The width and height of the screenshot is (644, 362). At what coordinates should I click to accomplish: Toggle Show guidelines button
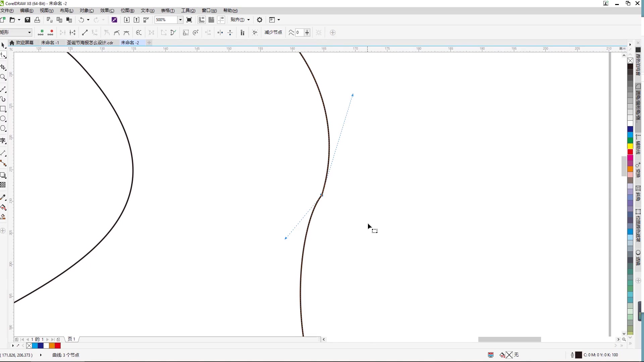pyautogui.click(x=221, y=20)
